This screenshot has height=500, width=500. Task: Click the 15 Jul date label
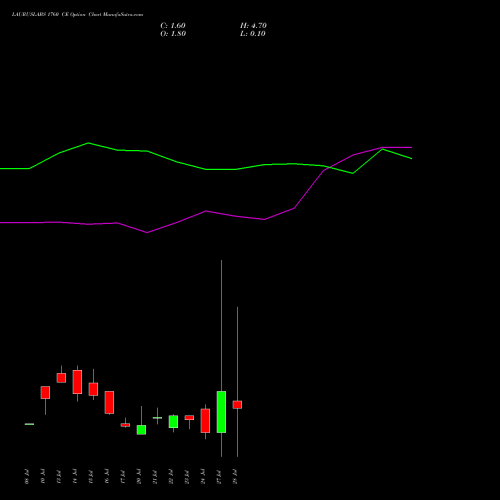(x=91, y=477)
